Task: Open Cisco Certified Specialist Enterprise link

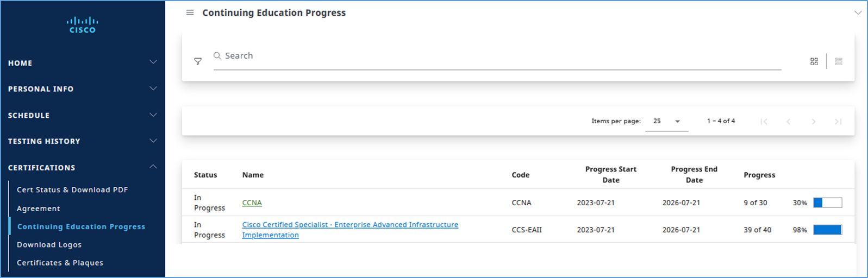Action: 349,225
